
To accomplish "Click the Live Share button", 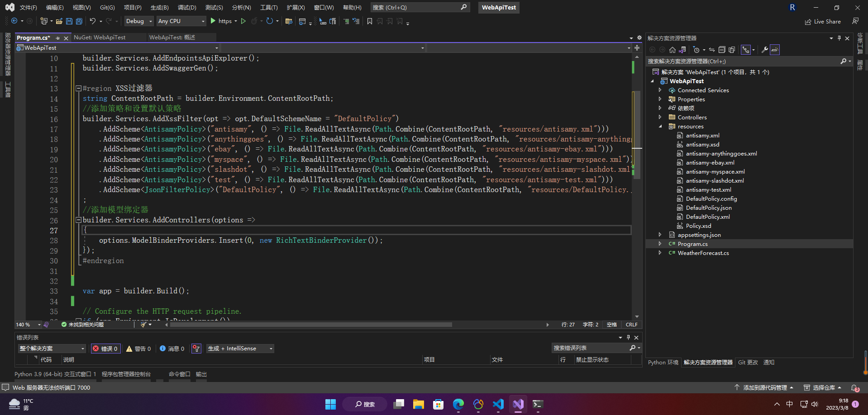I will [823, 22].
